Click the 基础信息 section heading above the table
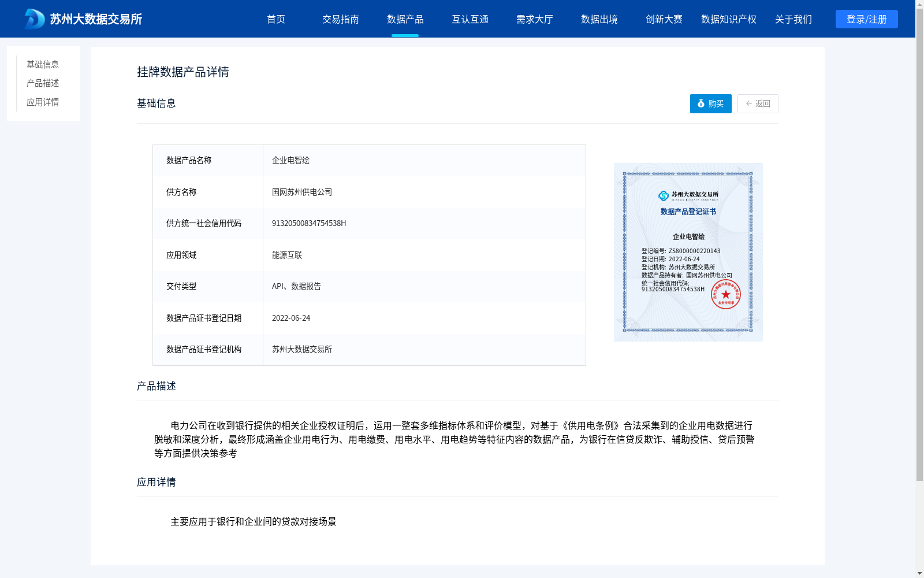The height and width of the screenshot is (578, 924). tap(157, 103)
